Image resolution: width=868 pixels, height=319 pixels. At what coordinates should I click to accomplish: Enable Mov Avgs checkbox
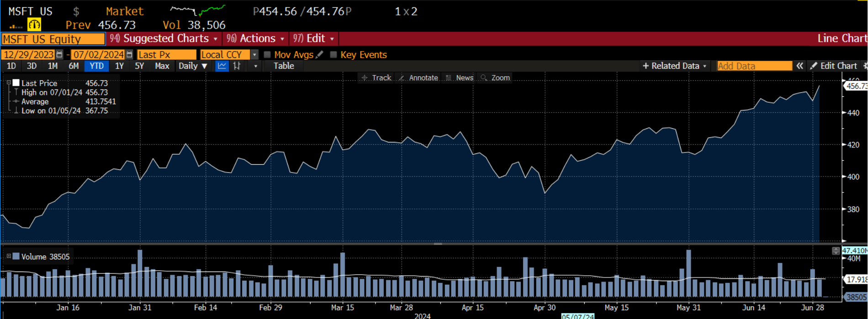click(267, 55)
